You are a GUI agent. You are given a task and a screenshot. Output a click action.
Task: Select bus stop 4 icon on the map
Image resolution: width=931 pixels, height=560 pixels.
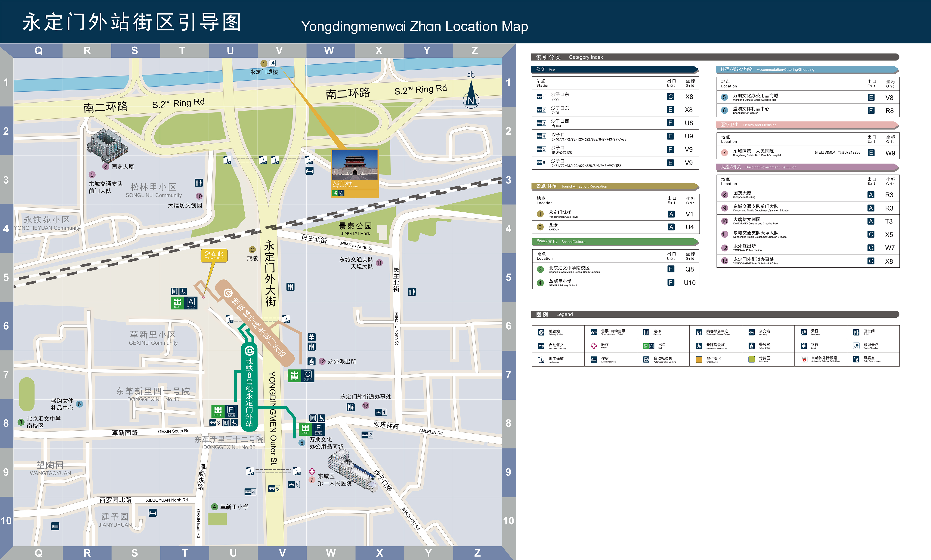coord(250,492)
